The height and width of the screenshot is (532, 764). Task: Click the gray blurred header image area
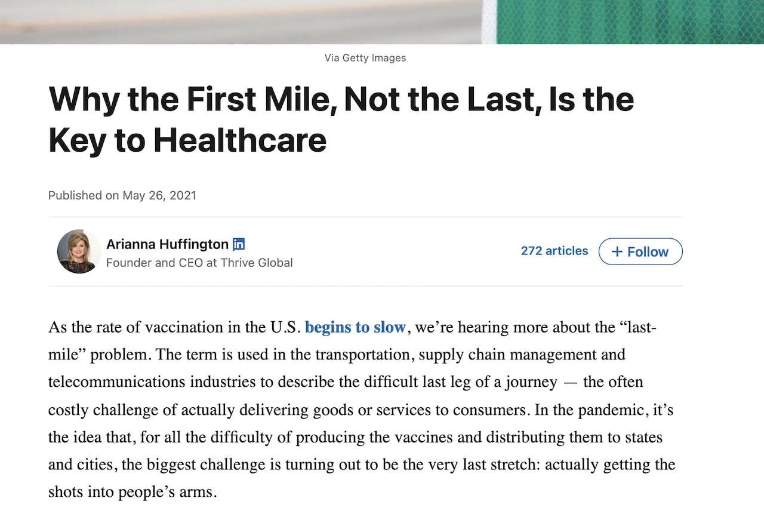click(x=241, y=21)
